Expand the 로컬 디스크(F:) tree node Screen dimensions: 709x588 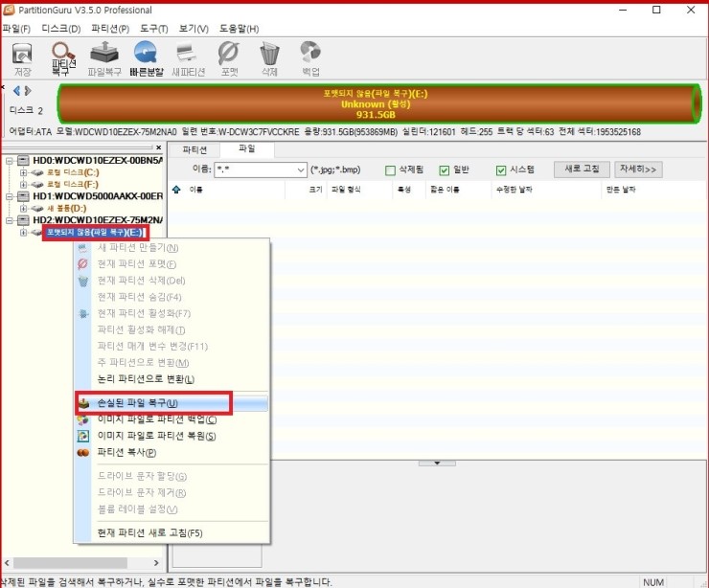pyautogui.click(x=24, y=185)
